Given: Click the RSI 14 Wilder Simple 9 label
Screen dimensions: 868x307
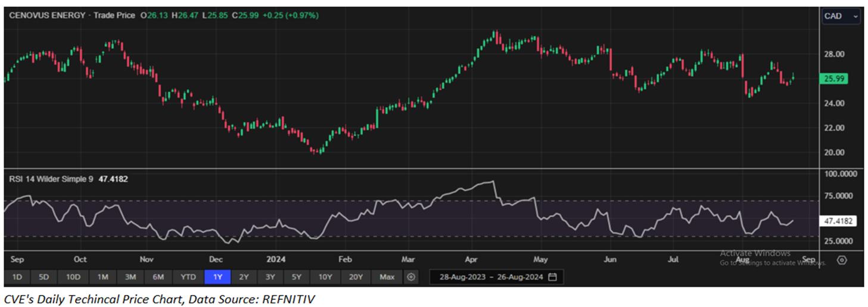Looking at the screenshot, I should [x=51, y=178].
